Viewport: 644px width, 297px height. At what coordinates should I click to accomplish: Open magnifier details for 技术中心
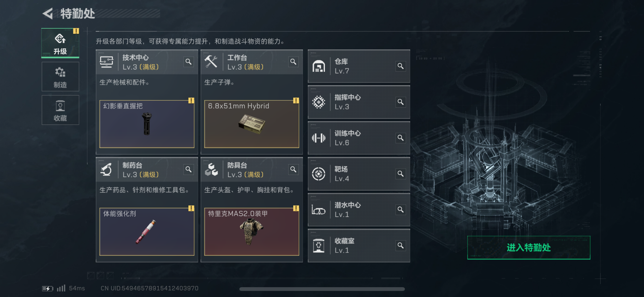pyautogui.click(x=188, y=62)
